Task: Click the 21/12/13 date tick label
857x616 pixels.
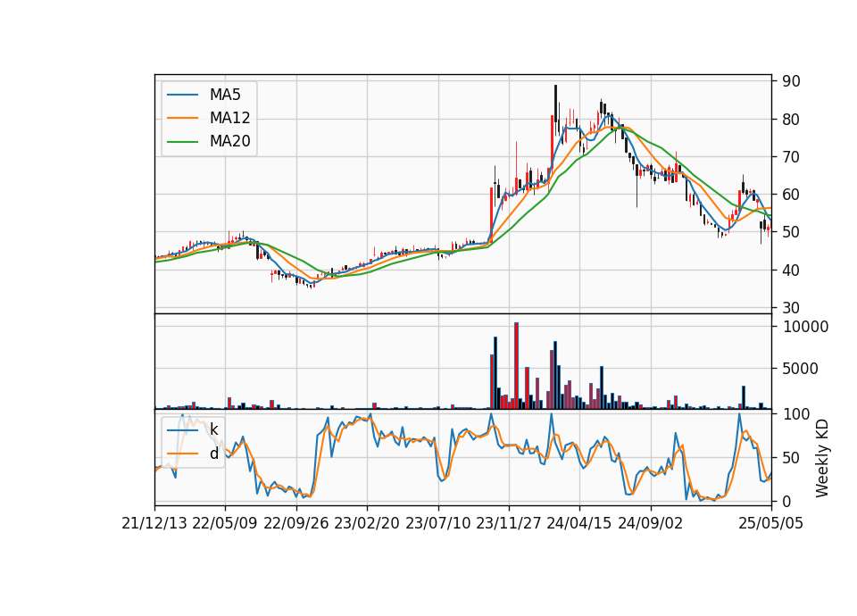Action: pyautogui.click(x=154, y=523)
